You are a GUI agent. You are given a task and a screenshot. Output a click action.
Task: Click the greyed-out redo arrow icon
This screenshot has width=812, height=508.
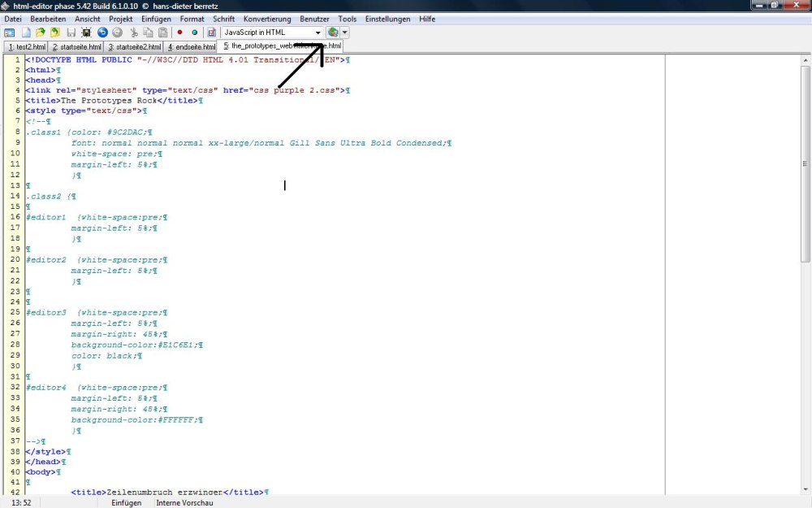click(118, 33)
